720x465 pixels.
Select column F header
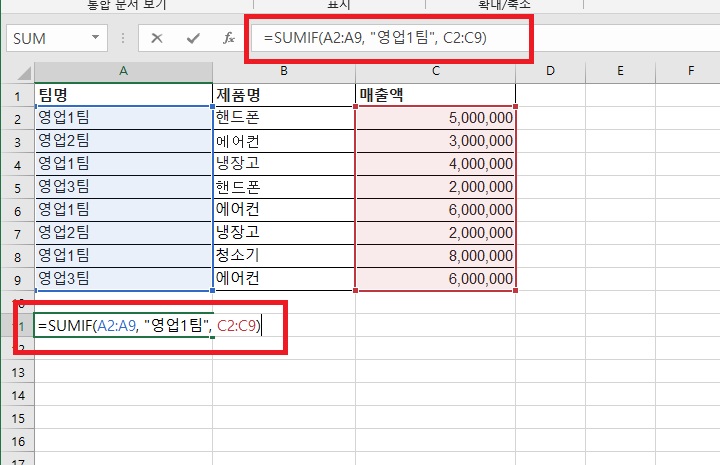pyautogui.click(x=688, y=71)
